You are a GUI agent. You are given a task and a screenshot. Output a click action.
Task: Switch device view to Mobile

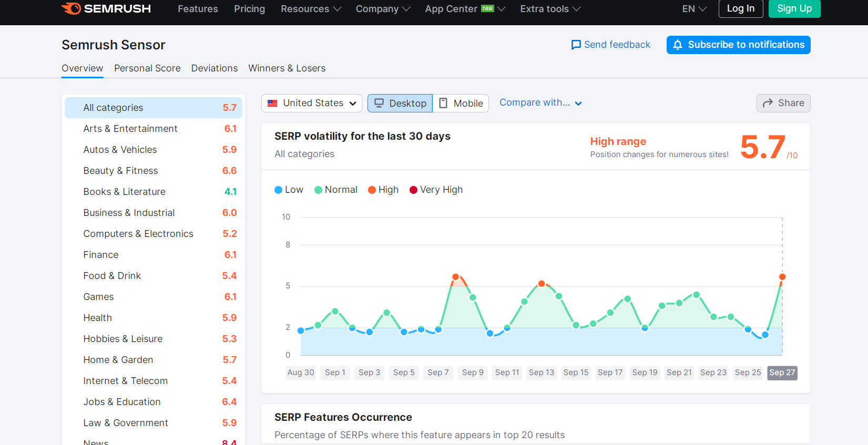(x=461, y=104)
